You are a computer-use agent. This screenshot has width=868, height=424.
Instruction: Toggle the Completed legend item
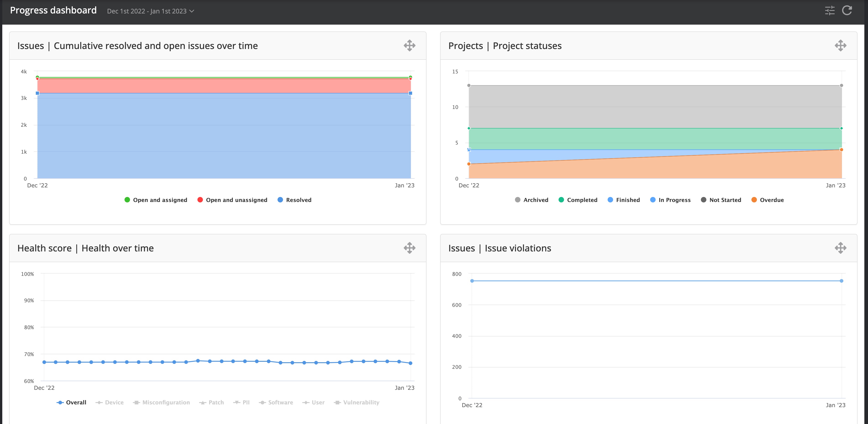point(582,200)
